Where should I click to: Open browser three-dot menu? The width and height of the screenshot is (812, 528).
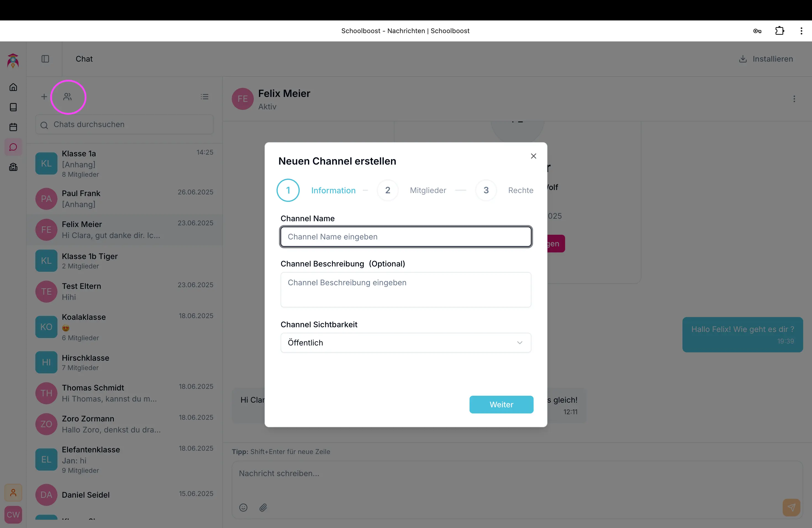pos(801,31)
